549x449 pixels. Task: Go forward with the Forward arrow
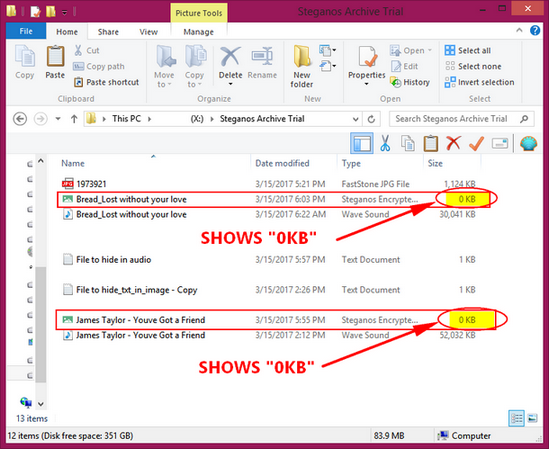[41, 119]
